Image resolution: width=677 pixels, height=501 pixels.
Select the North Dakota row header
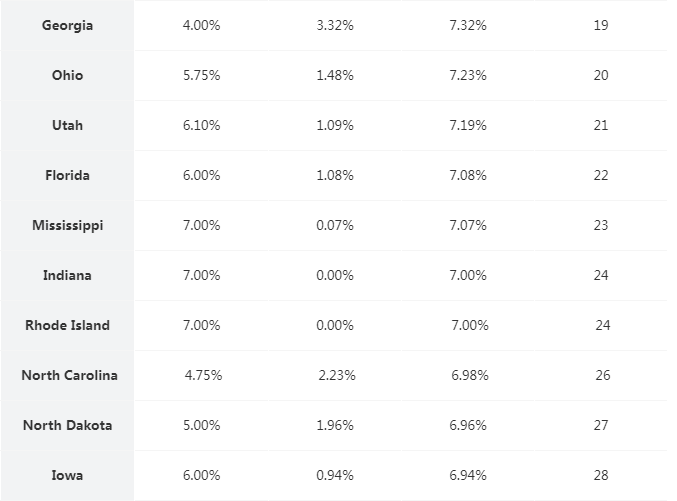(67, 426)
